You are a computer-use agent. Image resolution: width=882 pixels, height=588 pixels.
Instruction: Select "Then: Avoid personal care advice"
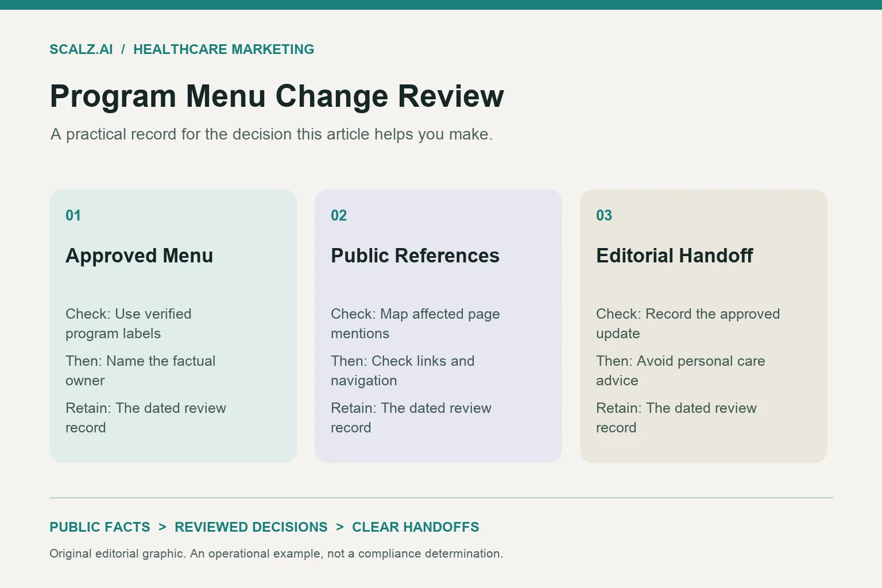click(680, 370)
